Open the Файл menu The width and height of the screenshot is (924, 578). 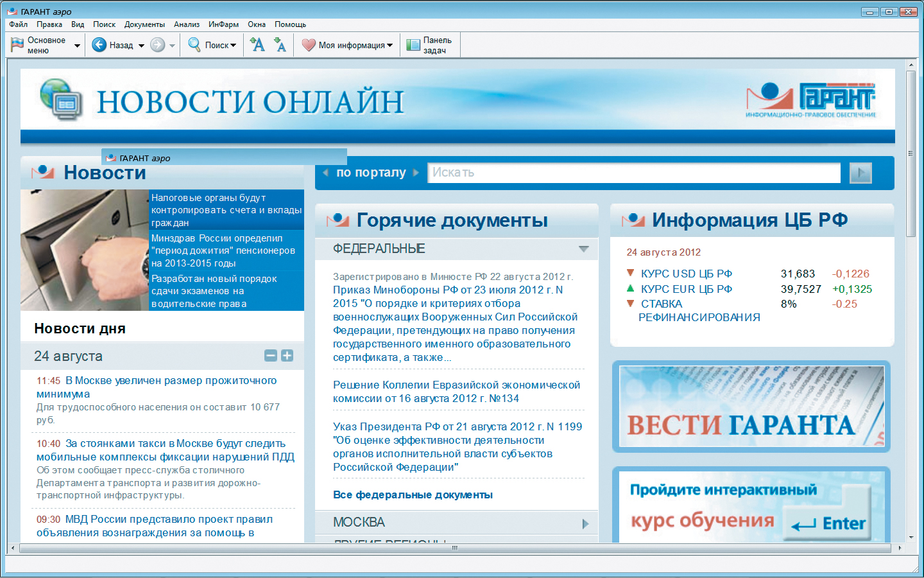19,24
